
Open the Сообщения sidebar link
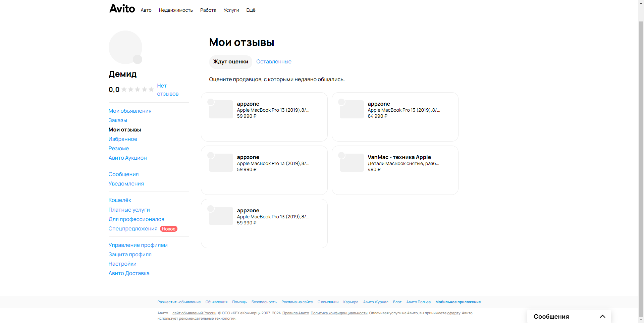tap(123, 174)
